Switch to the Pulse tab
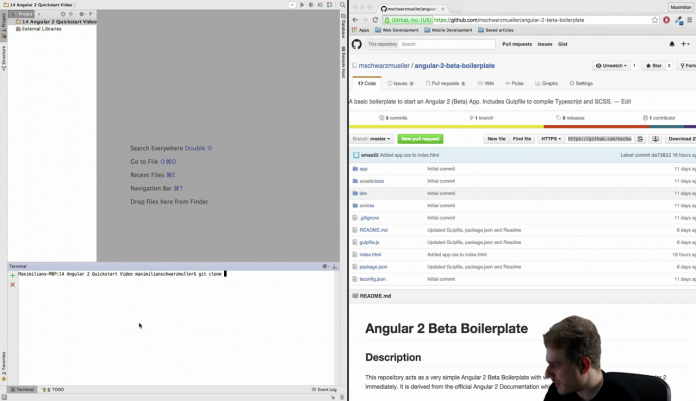The image size is (696, 401). [514, 83]
